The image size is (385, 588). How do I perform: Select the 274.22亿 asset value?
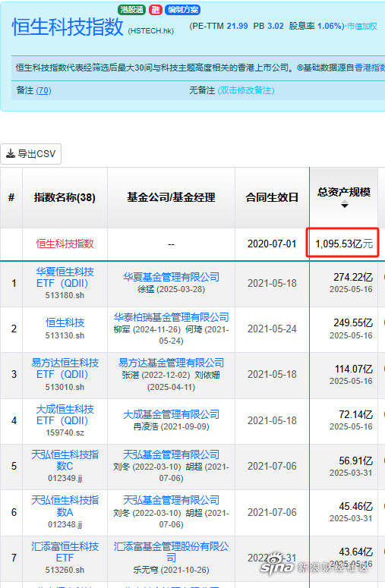(x=353, y=277)
